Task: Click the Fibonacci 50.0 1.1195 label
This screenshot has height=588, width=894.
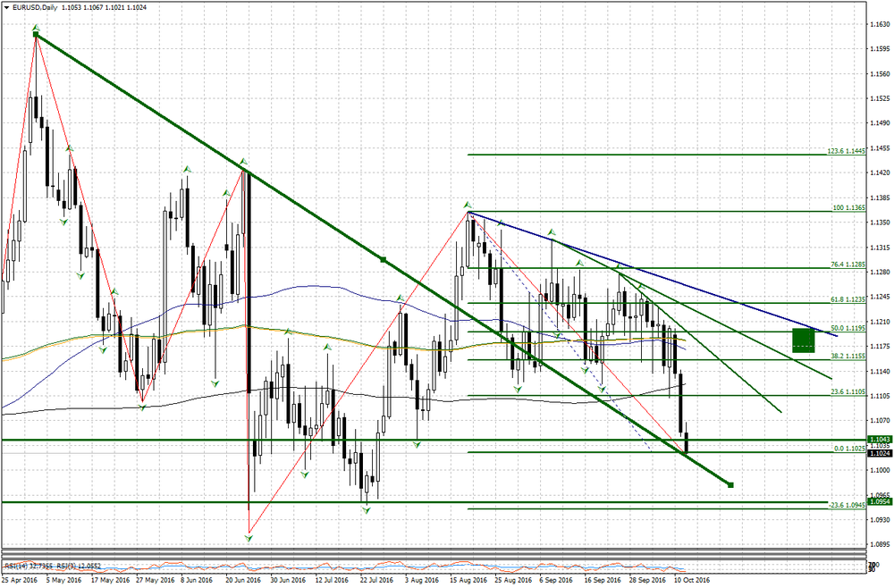Action: coord(848,328)
